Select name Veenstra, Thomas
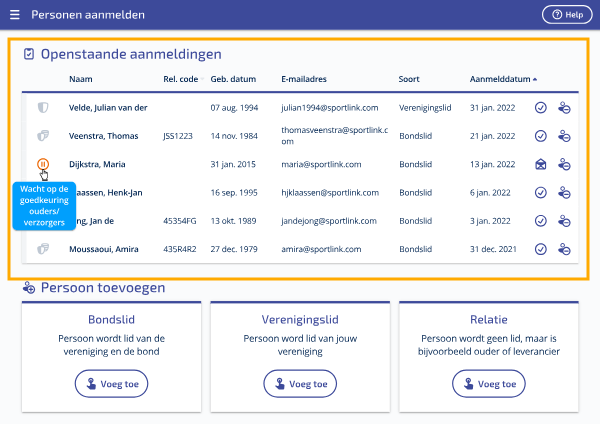 pos(104,136)
